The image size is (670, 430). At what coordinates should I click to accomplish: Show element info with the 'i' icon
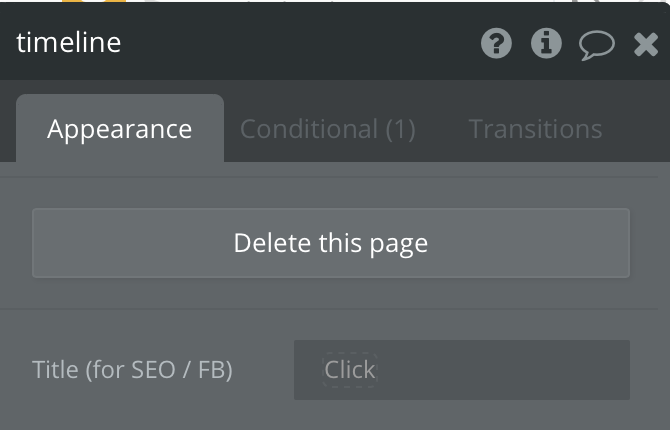point(546,44)
